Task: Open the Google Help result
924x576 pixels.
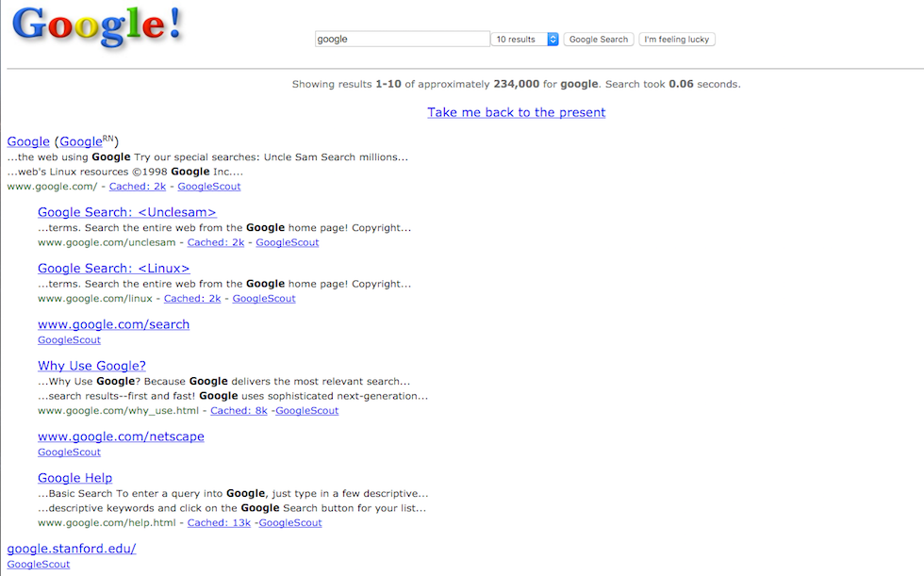Action: [x=74, y=478]
